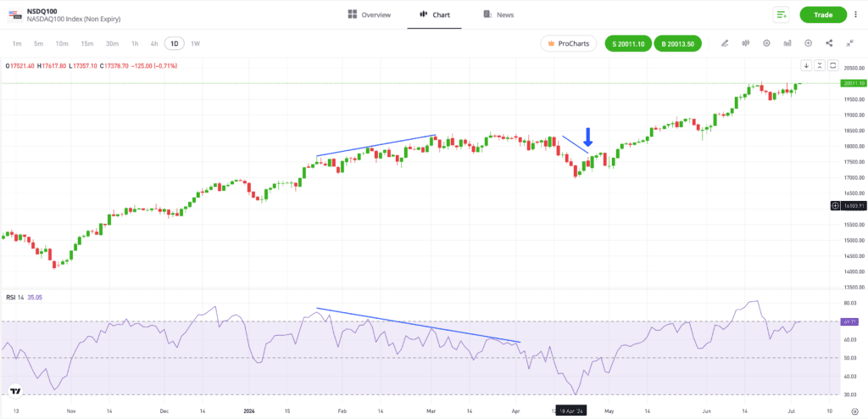
Task: Click the collapse pane chevrons button
Action: [x=820, y=65]
